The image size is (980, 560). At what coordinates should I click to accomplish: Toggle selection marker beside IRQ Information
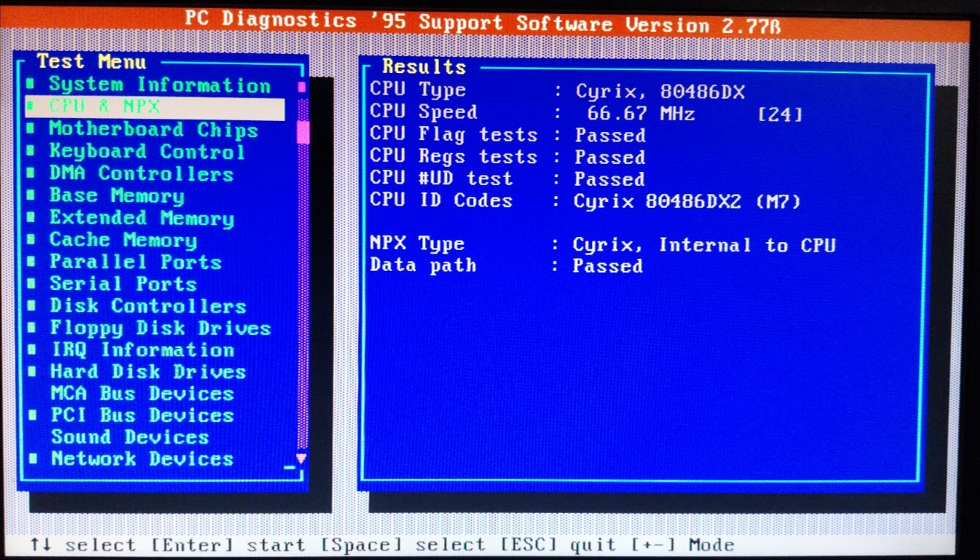tap(32, 350)
